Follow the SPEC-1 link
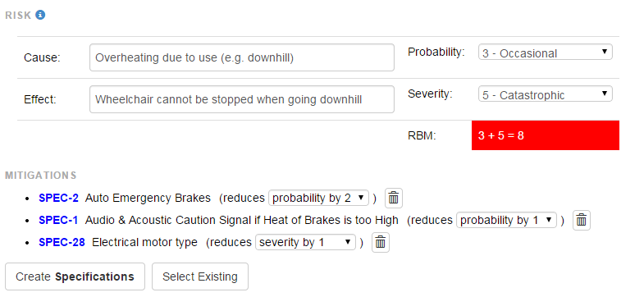Viewport: 644px width, 297px height. 58,220
